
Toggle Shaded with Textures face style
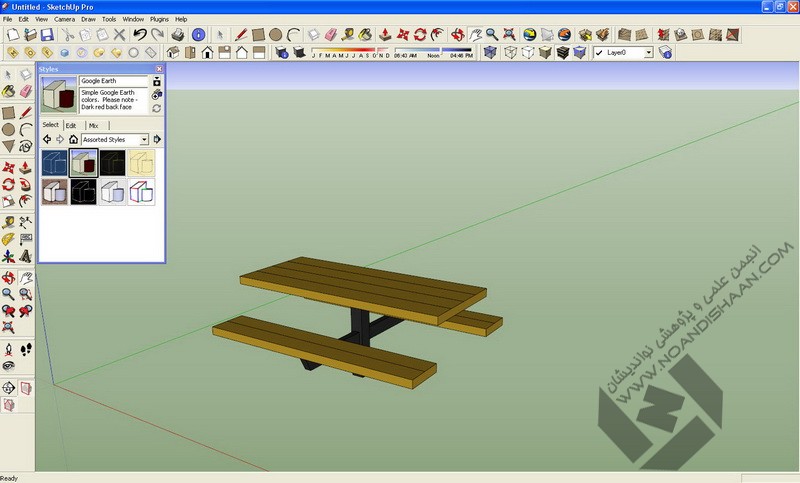point(563,52)
